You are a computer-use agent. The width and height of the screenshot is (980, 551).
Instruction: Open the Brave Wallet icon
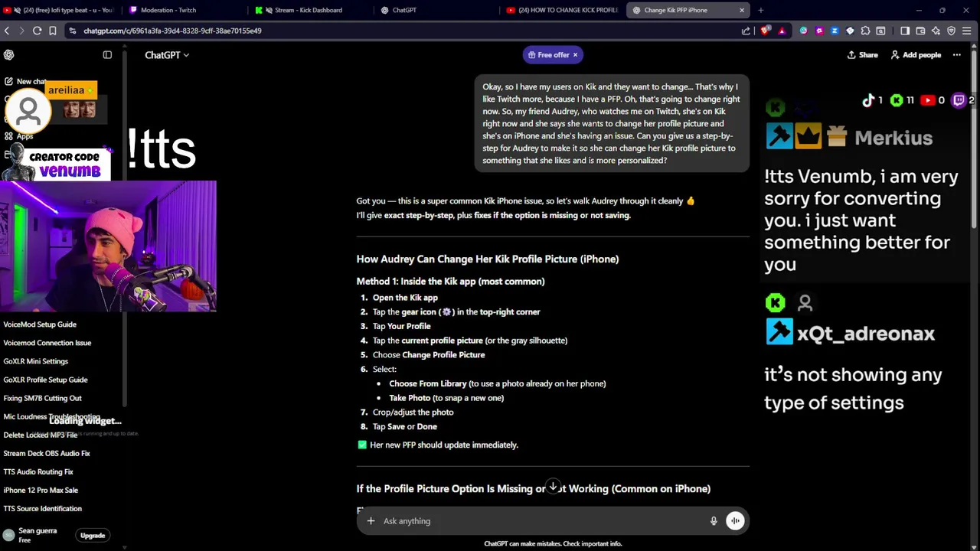[x=920, y=31]
